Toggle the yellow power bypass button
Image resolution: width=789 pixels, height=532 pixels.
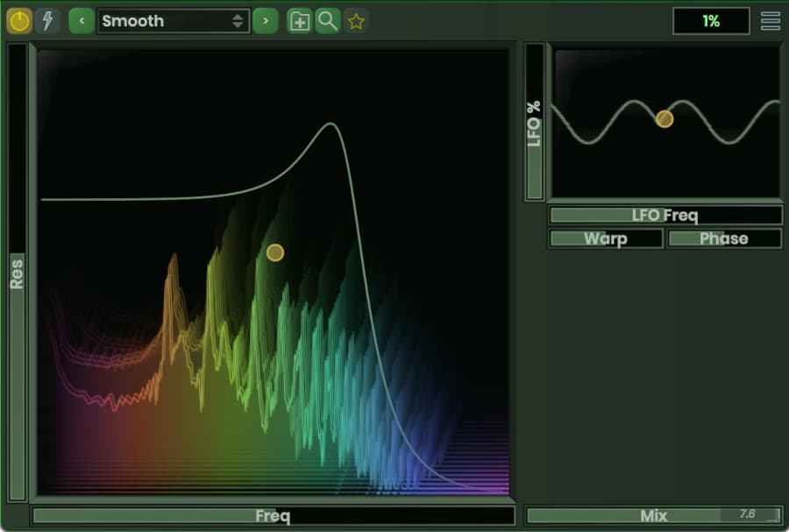(19, 21)
